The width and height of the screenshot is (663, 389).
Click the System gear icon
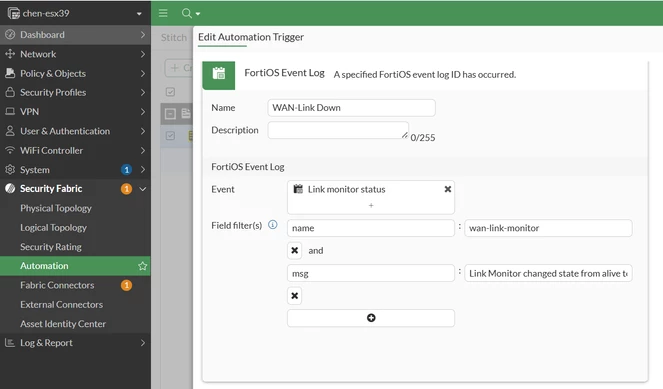click(10, 170)
